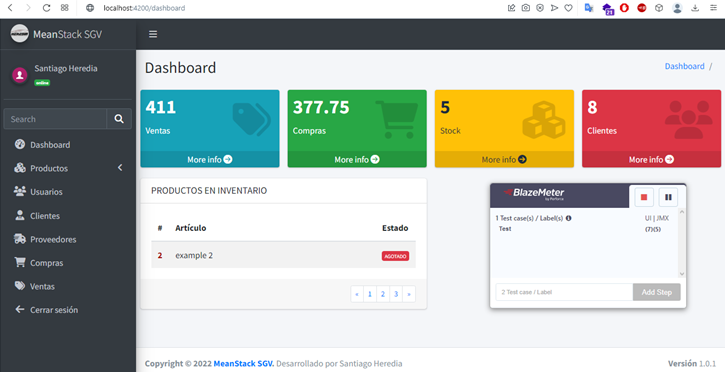Click More info on Clientes card
Viewport: 725px width, 372px height.
tap(651, 159)
